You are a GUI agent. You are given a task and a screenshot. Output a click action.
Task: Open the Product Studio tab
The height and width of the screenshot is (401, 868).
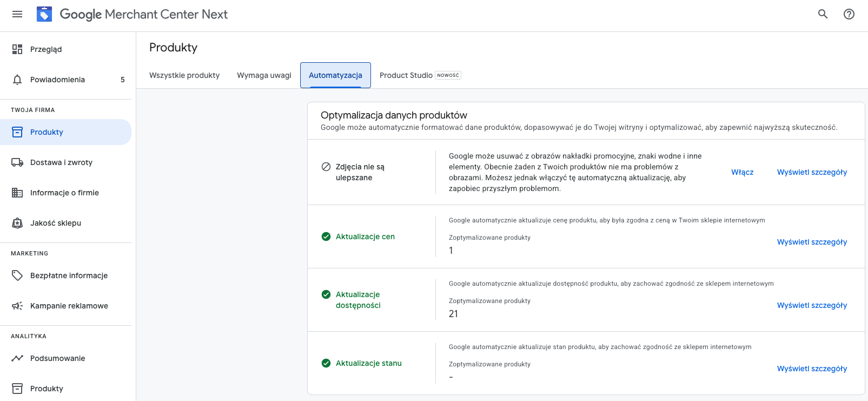[x=420, y=75]
